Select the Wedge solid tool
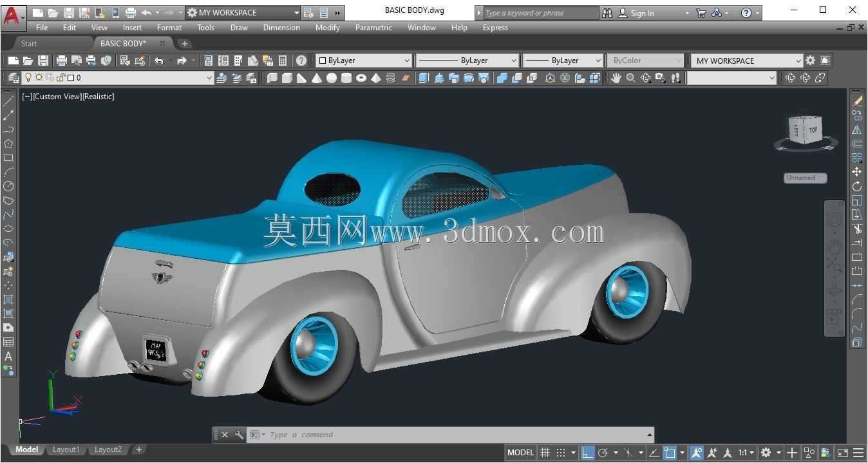Screen dimensions: 868x463 [x=301, y=78]
